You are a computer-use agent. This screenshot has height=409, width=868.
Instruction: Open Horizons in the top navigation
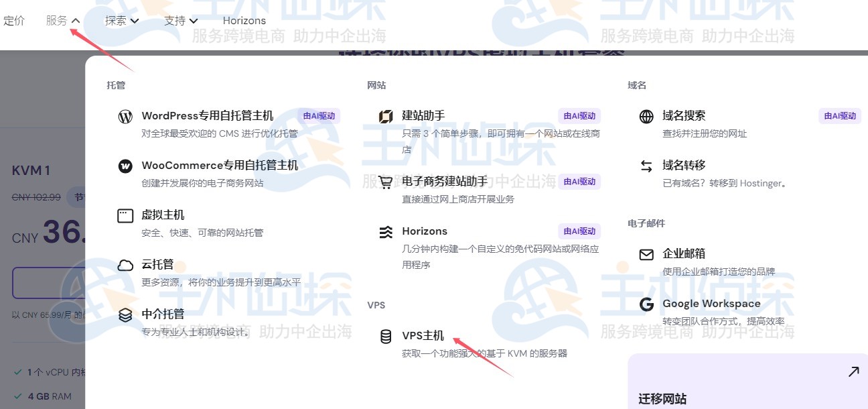click(244, 21)
